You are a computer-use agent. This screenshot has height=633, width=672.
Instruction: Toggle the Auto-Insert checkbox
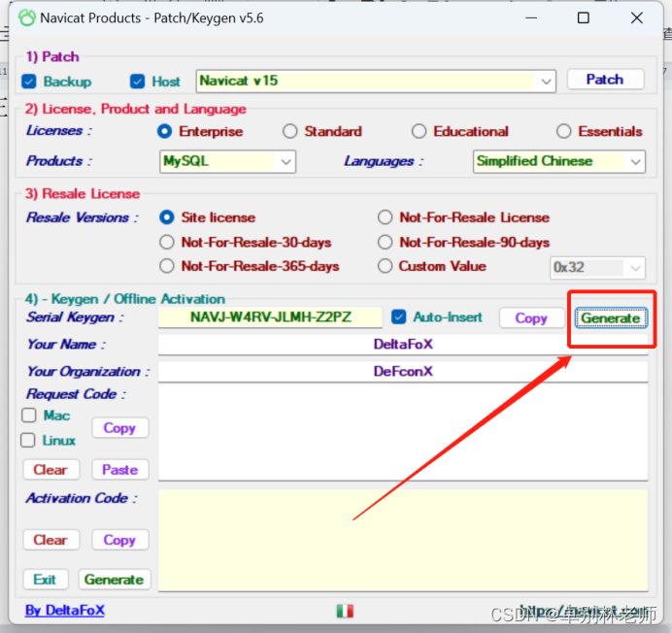click(x=398, y=317)
